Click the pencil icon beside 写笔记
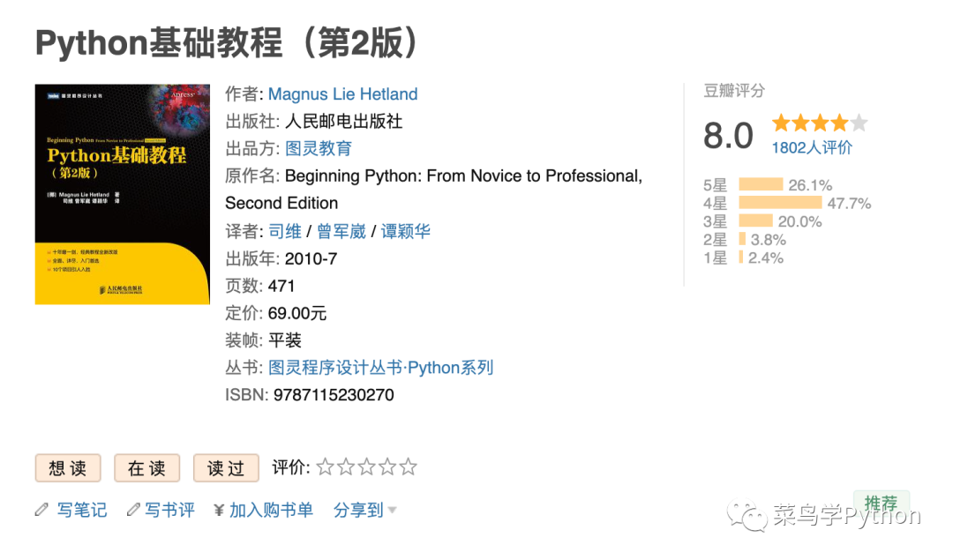The image size is (953, 560). coord(41,510)
